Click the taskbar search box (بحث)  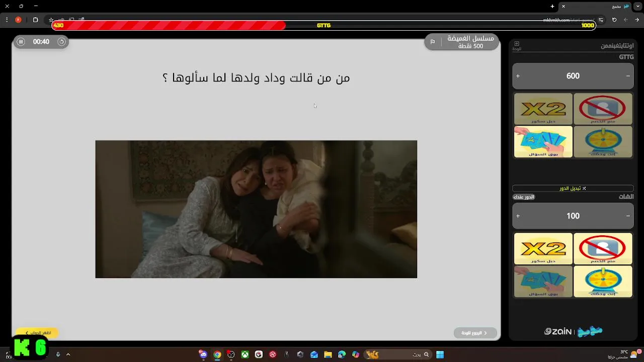coord(398,354)
